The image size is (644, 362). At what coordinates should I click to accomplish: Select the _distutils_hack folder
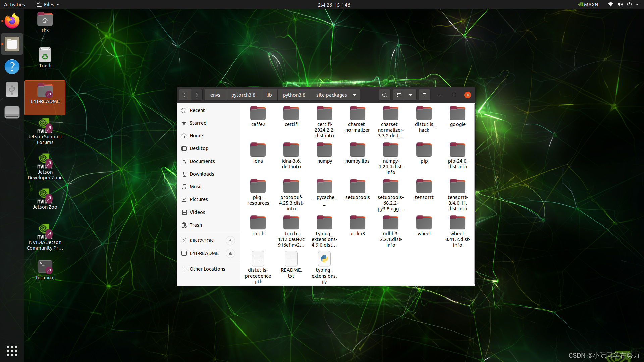click(424, 119)
